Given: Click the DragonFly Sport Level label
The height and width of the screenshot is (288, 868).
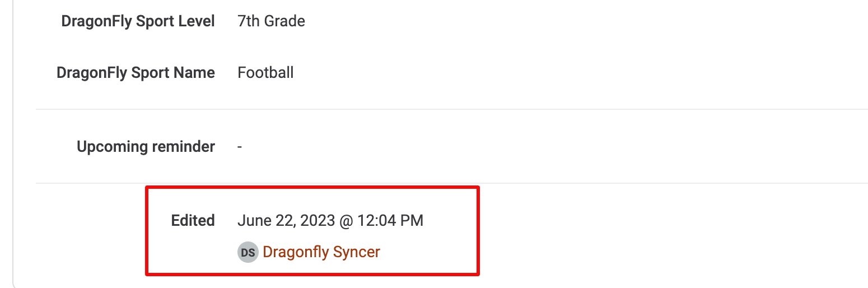Looking at the screenshot, I should [138, 21].
